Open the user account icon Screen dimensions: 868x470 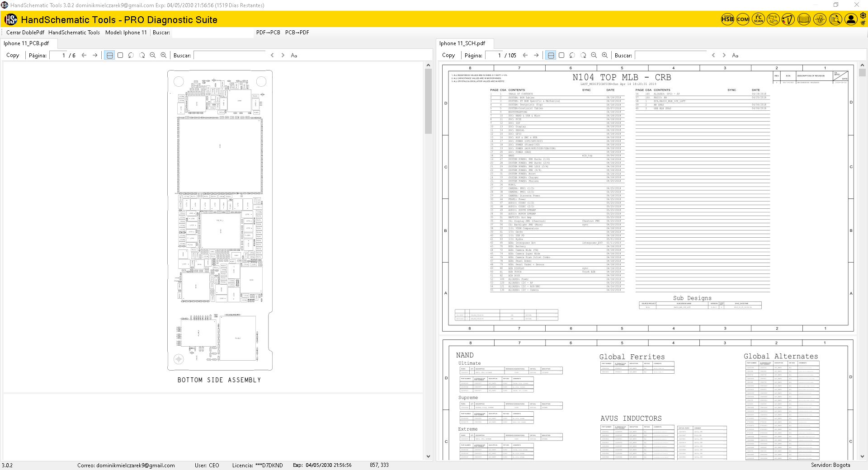point(850,19)
